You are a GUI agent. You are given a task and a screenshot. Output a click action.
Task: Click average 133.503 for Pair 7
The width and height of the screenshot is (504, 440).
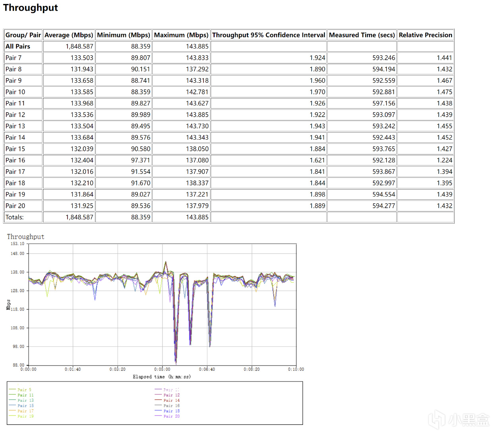[82, 58]
